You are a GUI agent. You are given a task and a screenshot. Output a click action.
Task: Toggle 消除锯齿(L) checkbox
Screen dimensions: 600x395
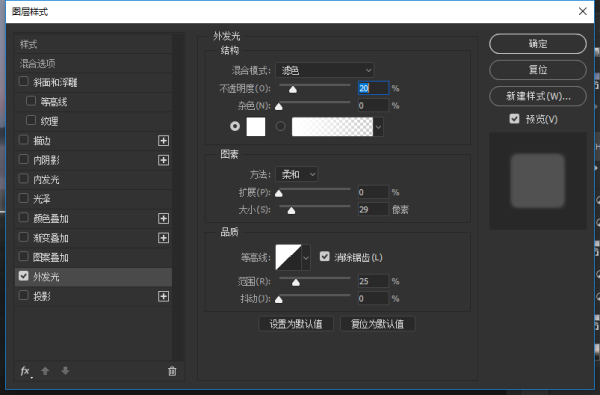click(x=324, y=256)
